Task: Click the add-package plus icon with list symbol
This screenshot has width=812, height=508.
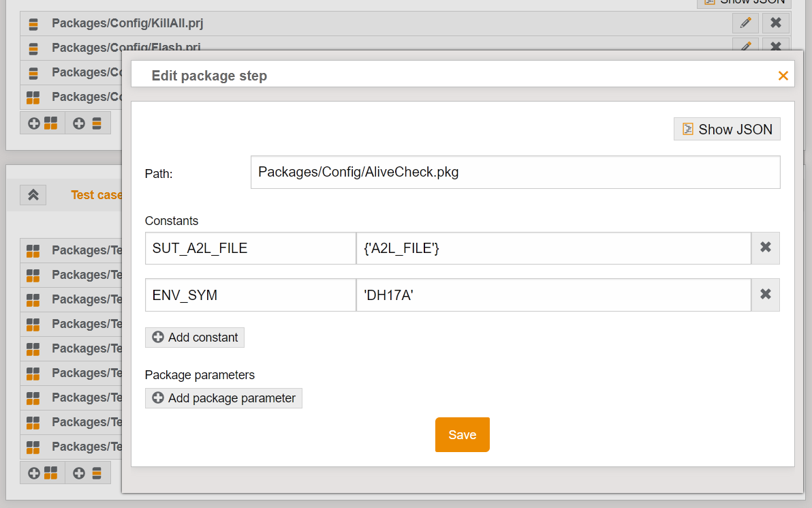Action: click(89, 123)
